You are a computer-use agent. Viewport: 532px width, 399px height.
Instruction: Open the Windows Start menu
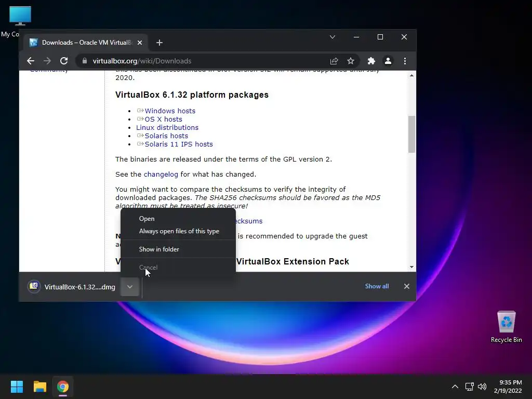(17, 387)
